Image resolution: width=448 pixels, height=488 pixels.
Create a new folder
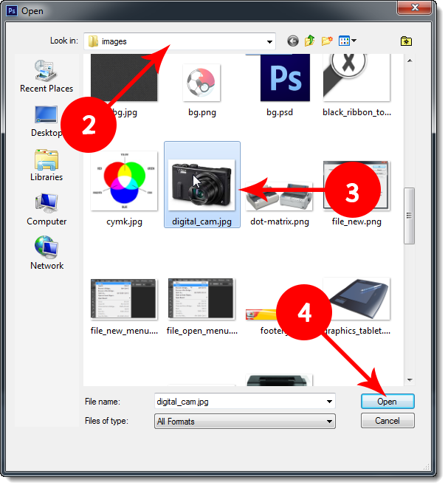(x=327, y=41)
